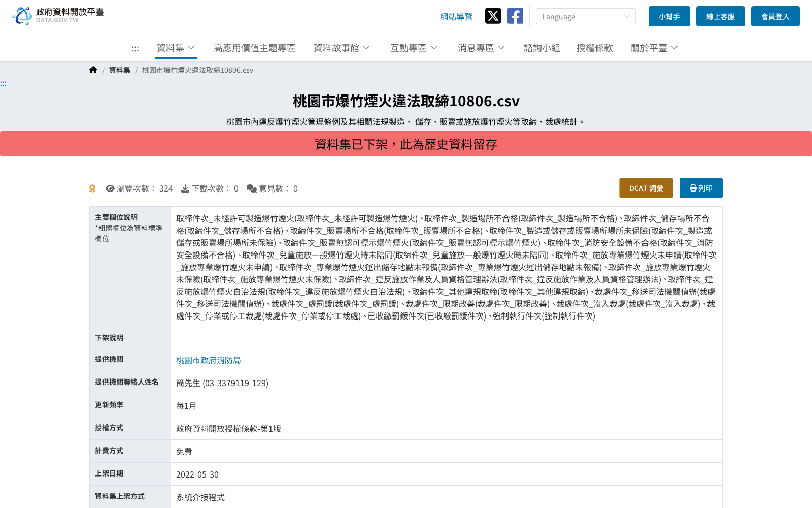Click the 下載次數 0 counter text

215,188
